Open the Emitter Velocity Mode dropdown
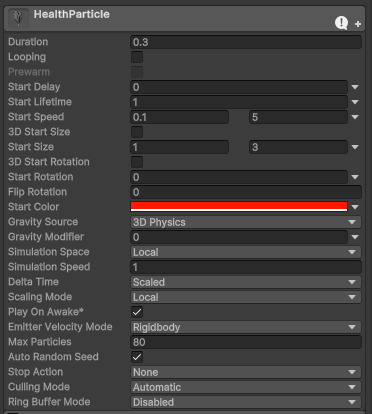The image size is (372, 414). coord(246,327)
